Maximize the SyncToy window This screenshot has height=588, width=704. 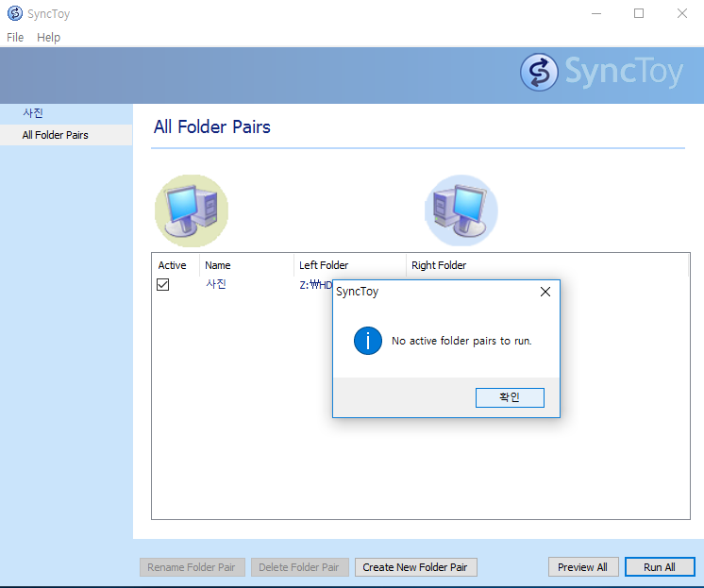tap(639, 13)
